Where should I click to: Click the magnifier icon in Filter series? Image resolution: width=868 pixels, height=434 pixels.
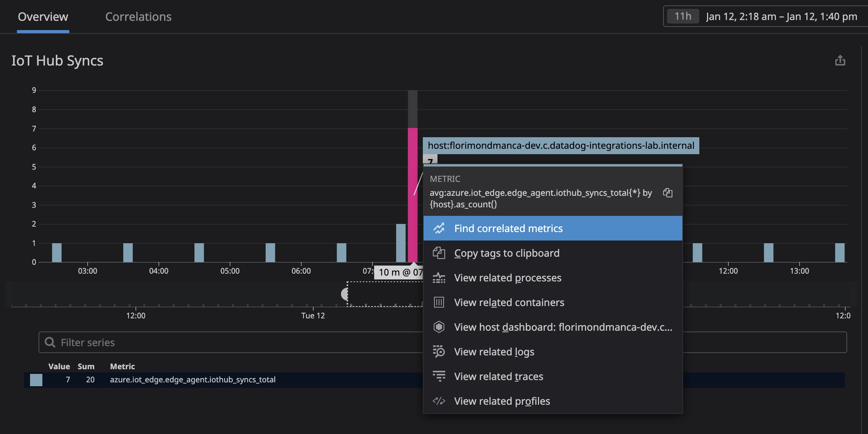click(50, 342)
